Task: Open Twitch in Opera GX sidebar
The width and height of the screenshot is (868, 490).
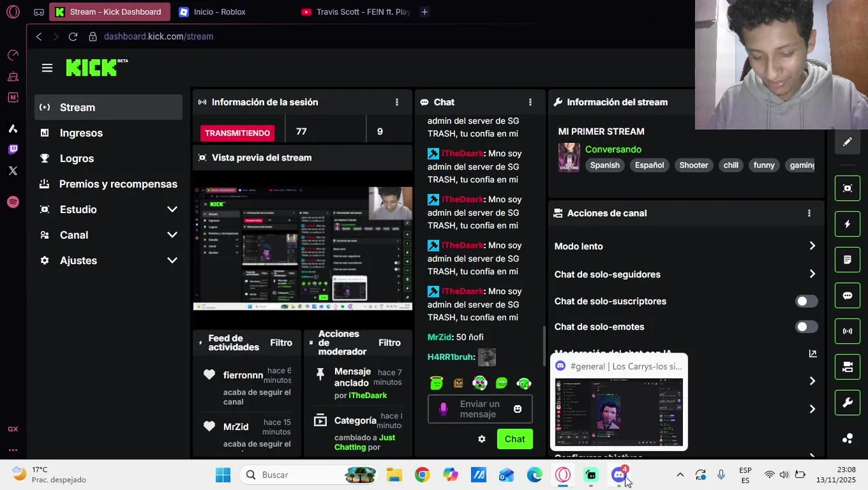Action: (13, 150)
